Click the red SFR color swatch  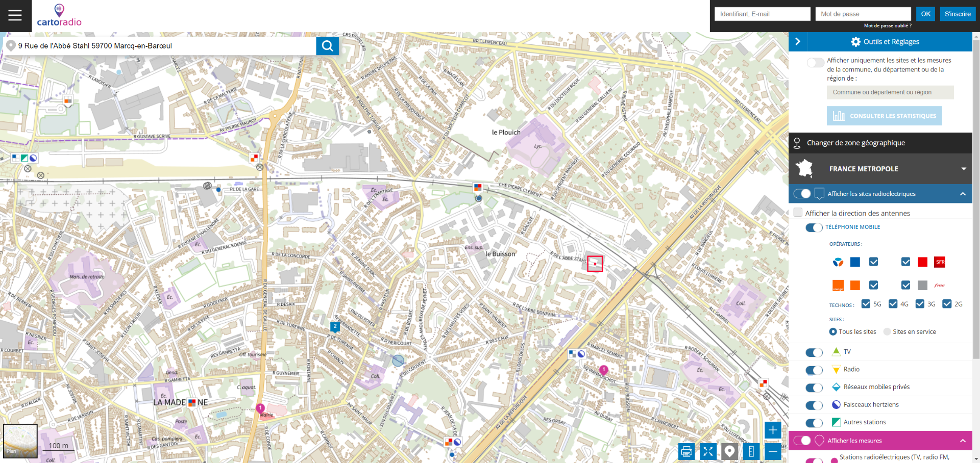click(x=922, y=262)
